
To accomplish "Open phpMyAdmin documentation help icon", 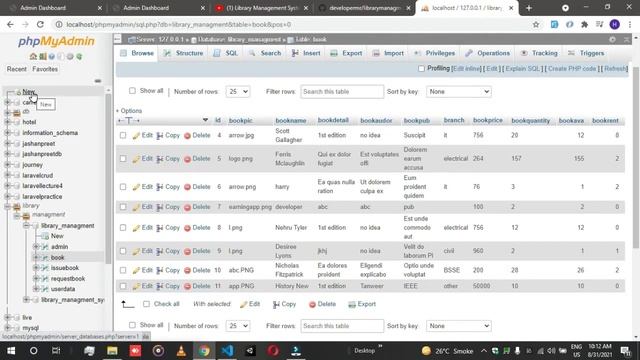I will point(51,56).
